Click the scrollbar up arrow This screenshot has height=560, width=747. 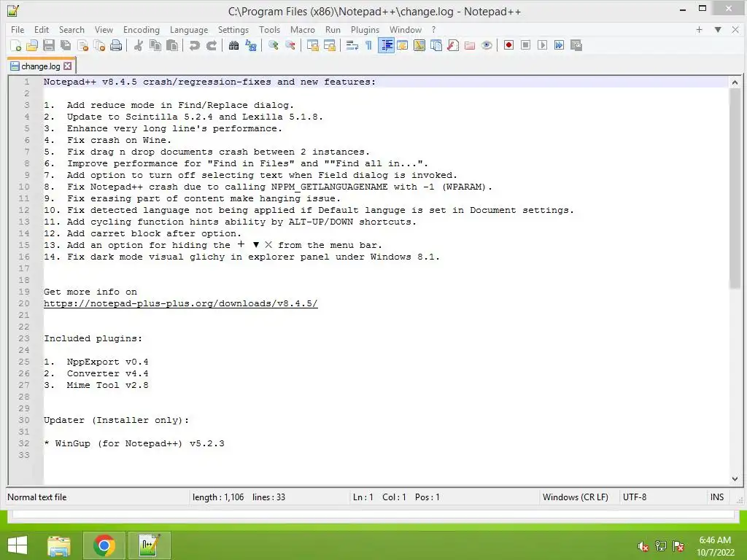735,82
